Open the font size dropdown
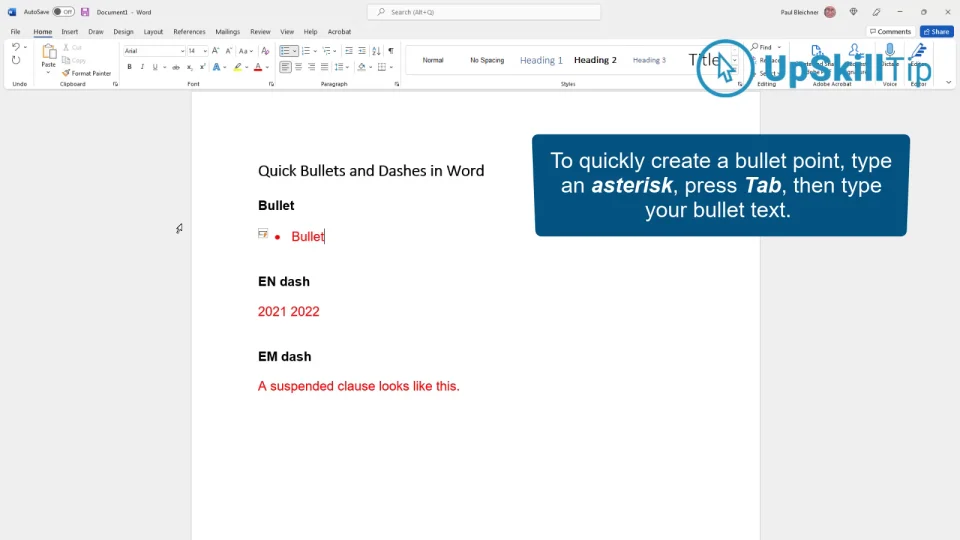This screenshot has height=540, width=960. coord(204,51)
